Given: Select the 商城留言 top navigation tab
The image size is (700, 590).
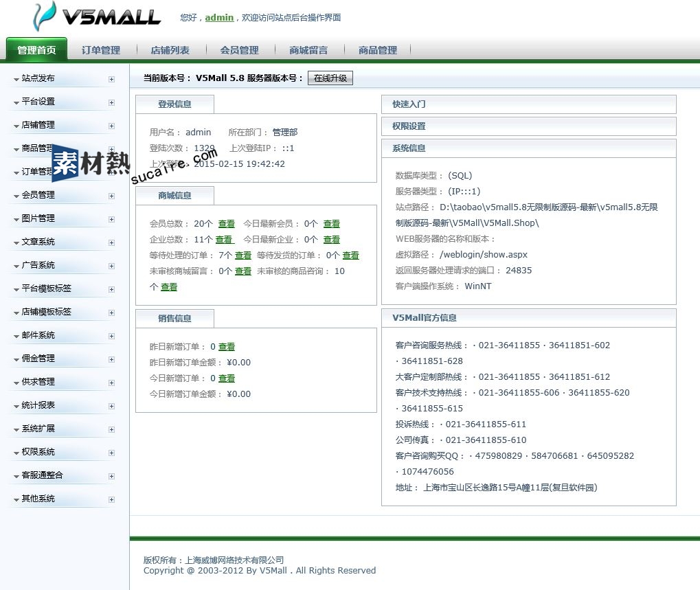Looking at the screenshot, I should pos(308,50).
